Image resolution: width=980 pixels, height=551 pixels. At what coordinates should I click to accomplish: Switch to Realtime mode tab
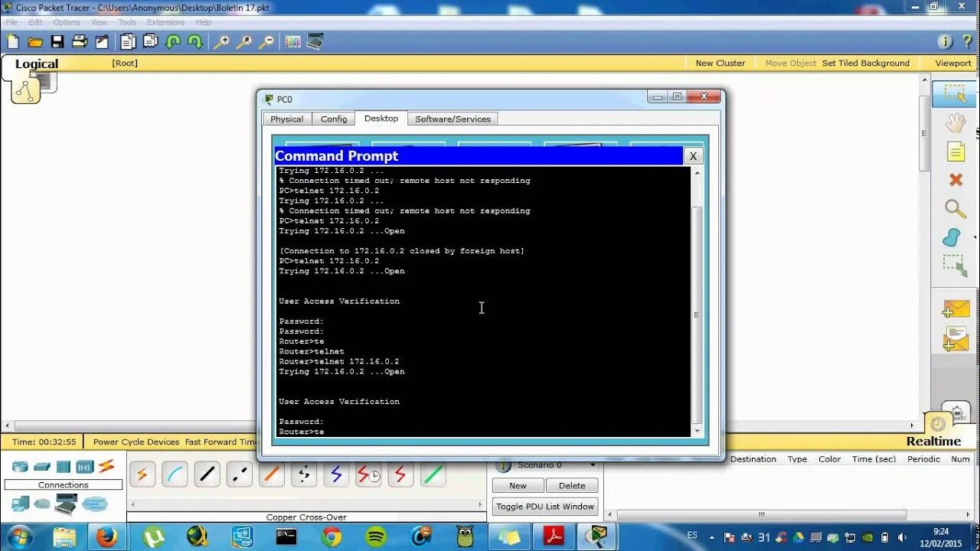pyautogui.click(x=933, y=442)
